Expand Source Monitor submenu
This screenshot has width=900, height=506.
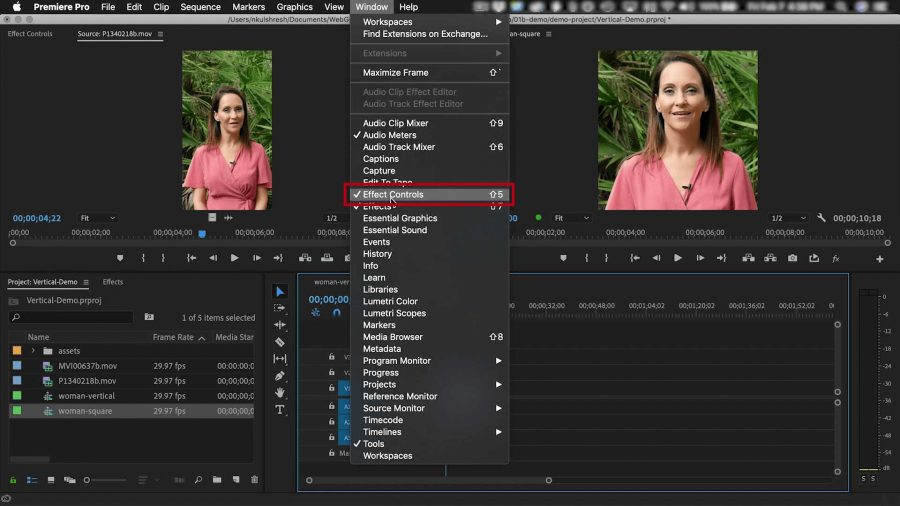pyautogui.click(x=429, y=408)
